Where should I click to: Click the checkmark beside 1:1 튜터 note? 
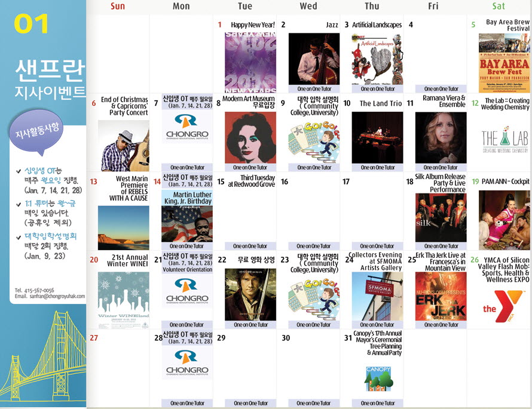coord(19,204)
